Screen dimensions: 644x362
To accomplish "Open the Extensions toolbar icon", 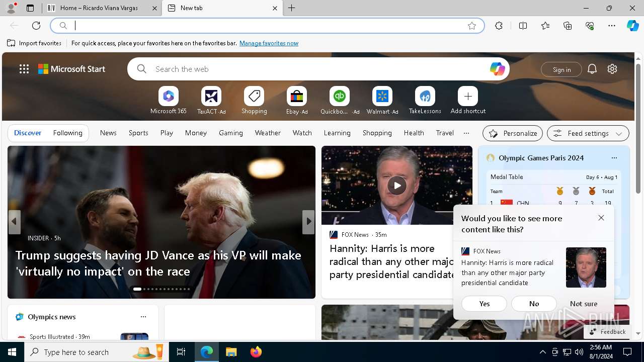I will click(499, 26).
